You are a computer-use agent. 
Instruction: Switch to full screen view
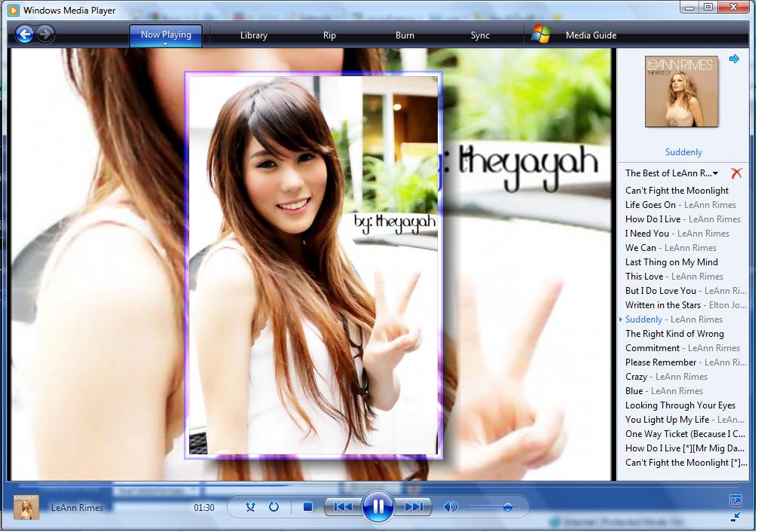point(735,500)
